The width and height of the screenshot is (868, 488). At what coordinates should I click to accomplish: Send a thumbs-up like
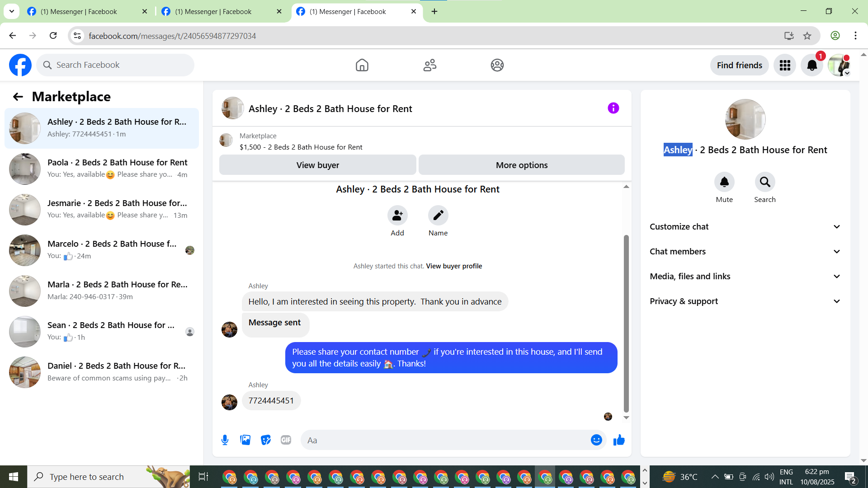(619, 440)
